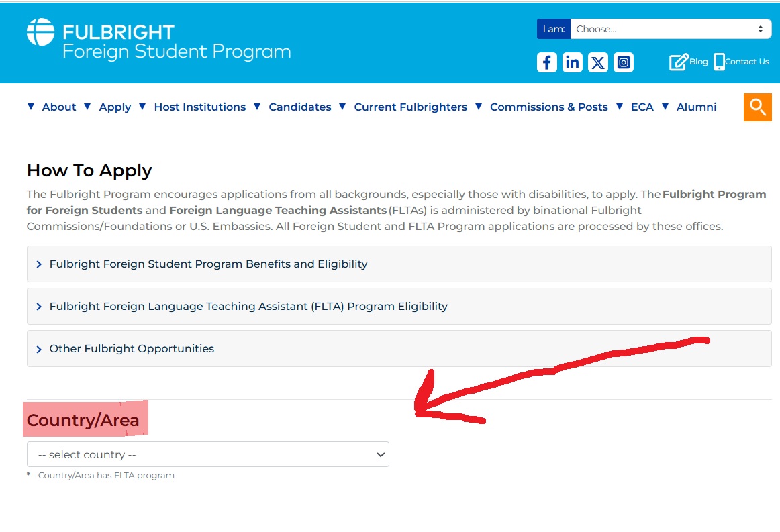Viewport: 780px width, 532px height.
Task: Click the LinkedIn icon
Action: pos(572,62)
